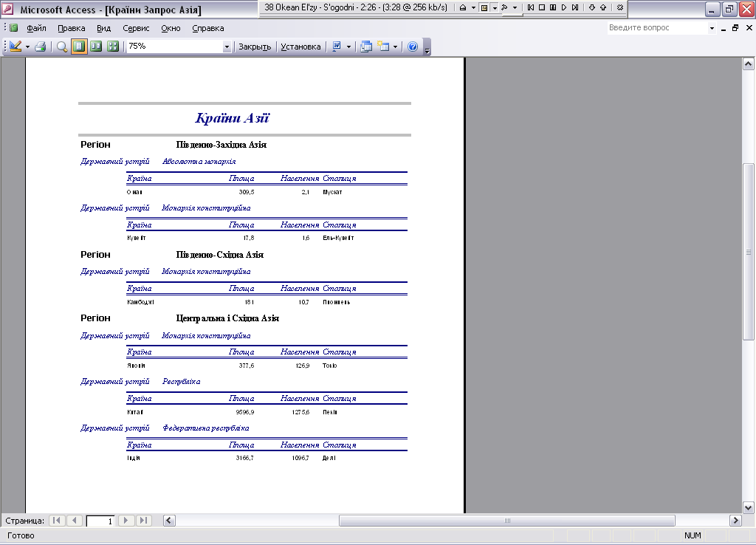Click the Database Window icon
Screen dimensions: 756x545
(x=366, y=47)
